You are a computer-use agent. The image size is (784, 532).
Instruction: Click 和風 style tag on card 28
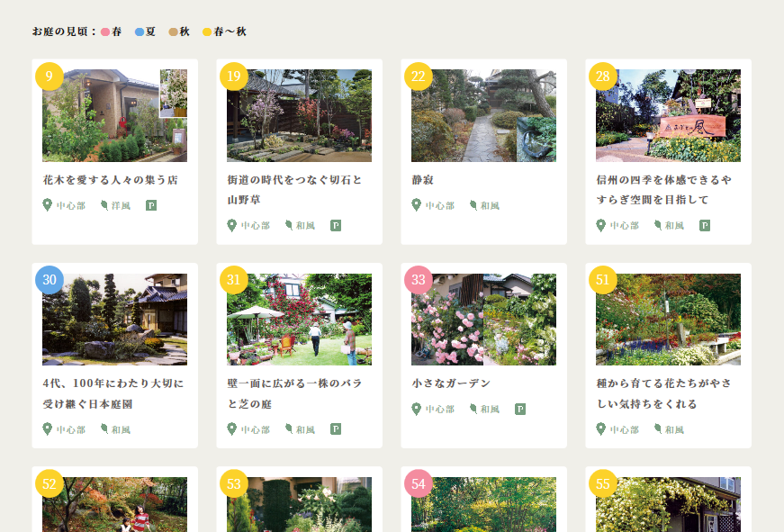pos(674,226)
